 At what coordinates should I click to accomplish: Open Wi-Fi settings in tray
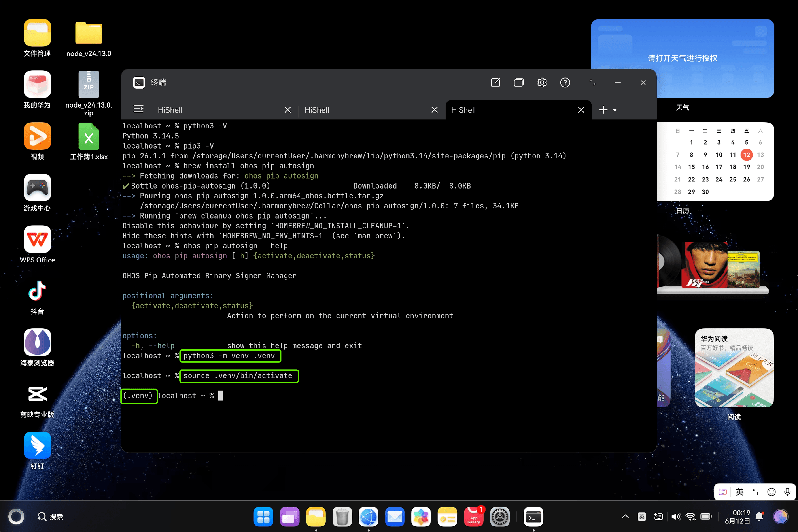tap(690, 516)
